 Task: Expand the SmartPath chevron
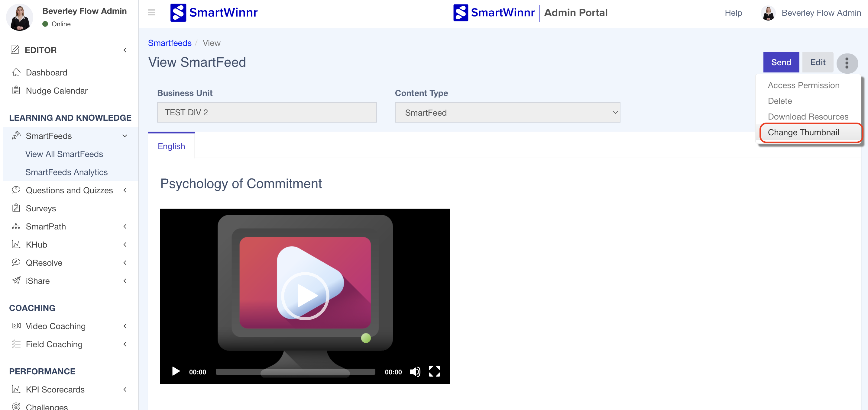pyautogui.click(x=125, y=226)
